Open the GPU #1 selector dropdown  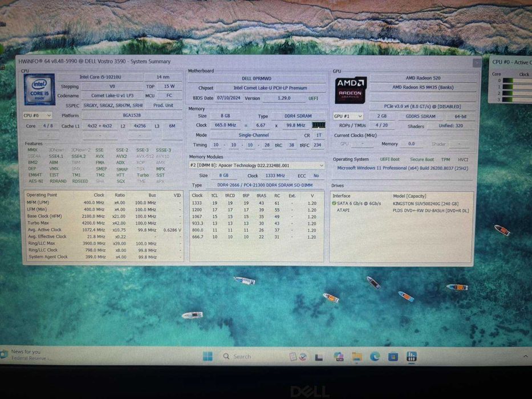(x=348, y=116)
